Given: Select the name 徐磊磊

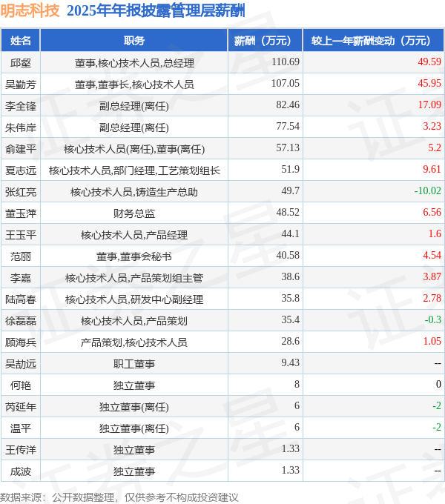Looking at the screenshot, I should (x=21, y=321).
